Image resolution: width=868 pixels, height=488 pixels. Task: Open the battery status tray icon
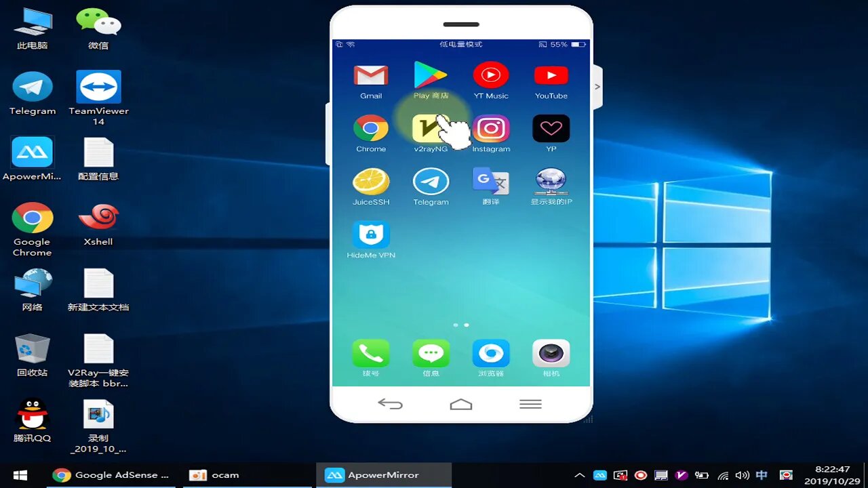tap(702, 475)
